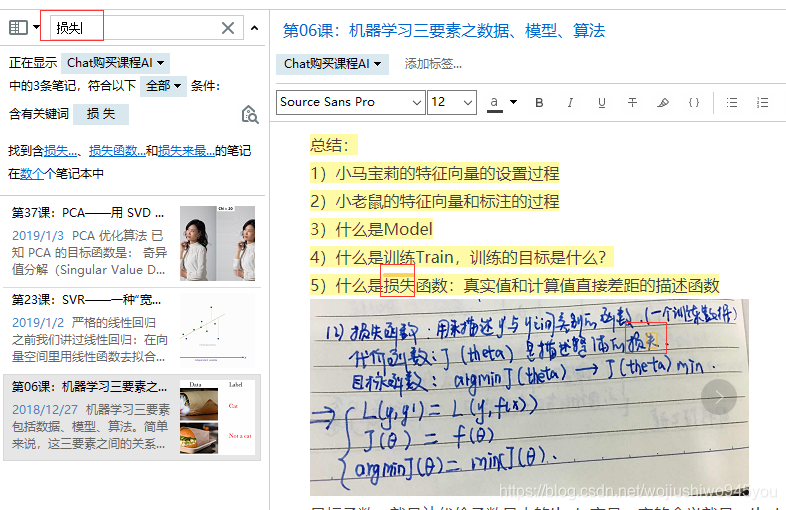Viewport: 786px width, 510px height.
Task: Toggle strikethrough formatting
Action: [633, 103]
